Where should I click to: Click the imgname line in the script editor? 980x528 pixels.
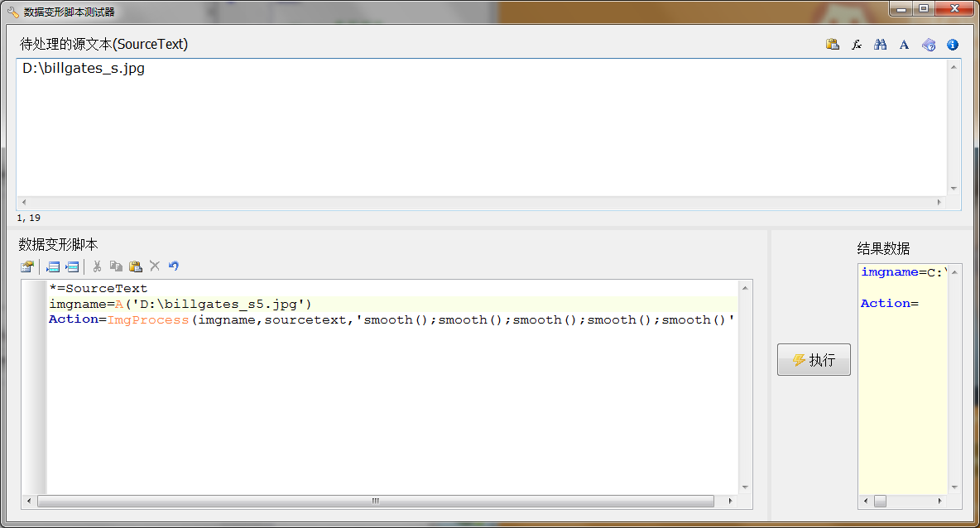point(180,304)
